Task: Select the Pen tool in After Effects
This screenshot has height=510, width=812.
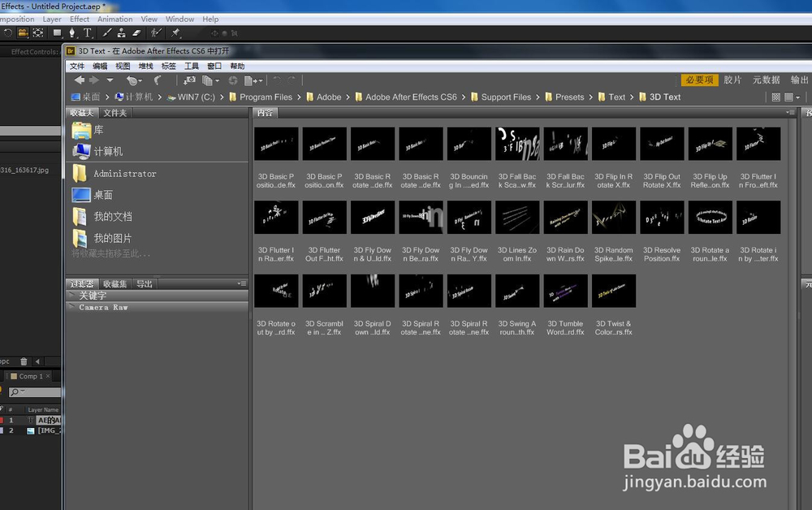Action: point(72,33)
